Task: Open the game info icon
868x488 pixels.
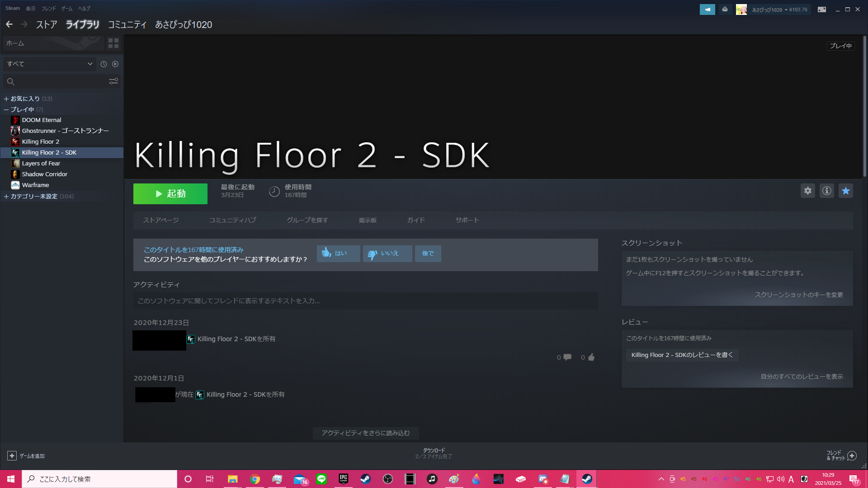Action: [x=826, y=191]
